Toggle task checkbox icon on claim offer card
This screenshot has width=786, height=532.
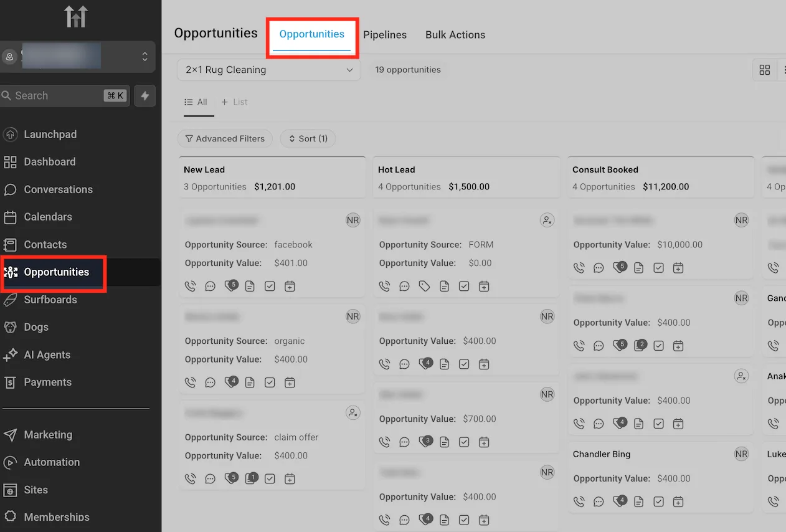pos(270,479)
